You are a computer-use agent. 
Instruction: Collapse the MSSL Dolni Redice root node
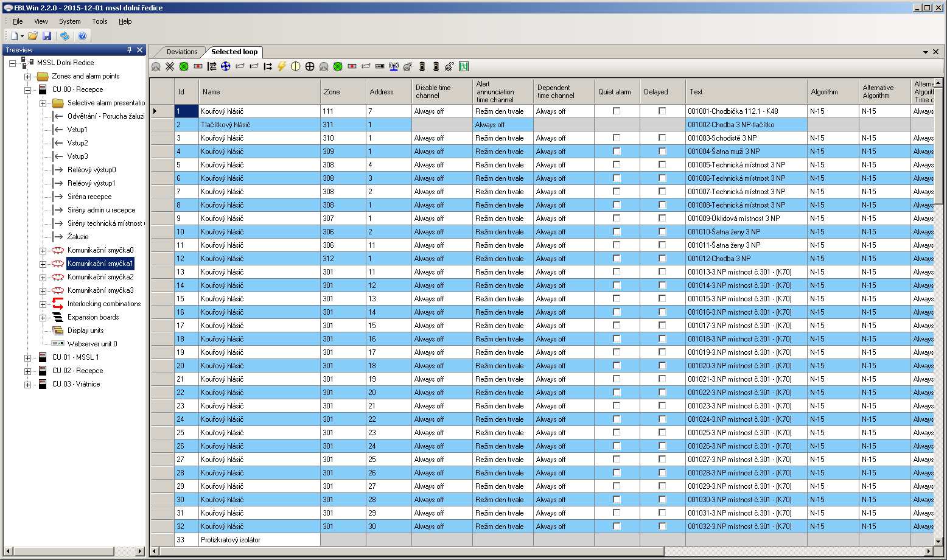(12, 63)
